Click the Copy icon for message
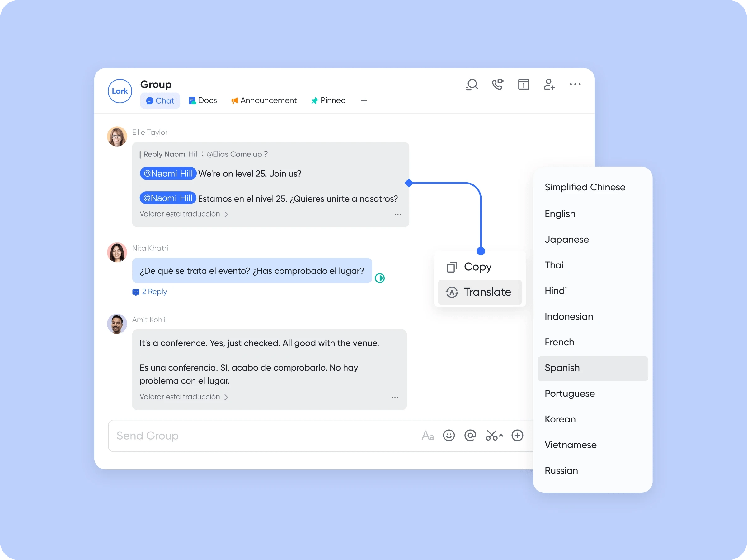 pos(452,267)
